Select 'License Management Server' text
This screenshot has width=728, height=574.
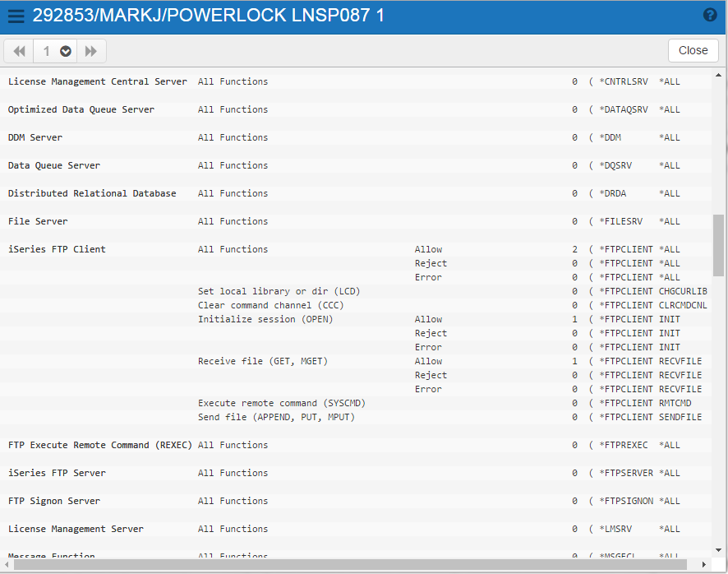pos(76,529)
